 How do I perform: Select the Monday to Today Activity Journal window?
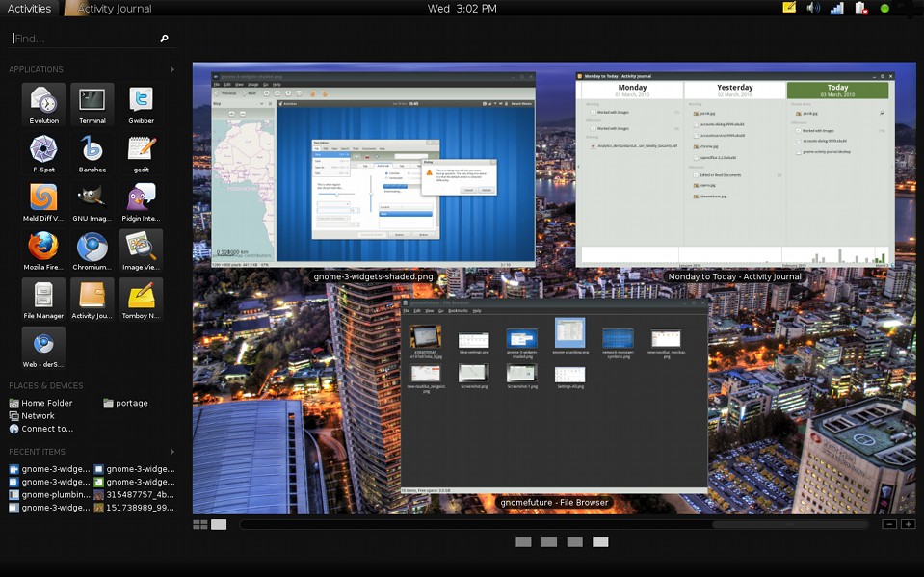coord(735,170)
